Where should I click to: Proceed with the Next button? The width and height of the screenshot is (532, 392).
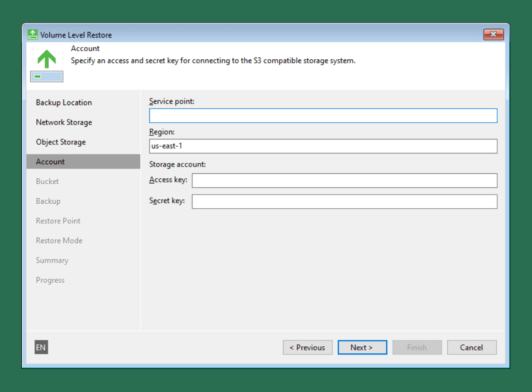point(362,347)
